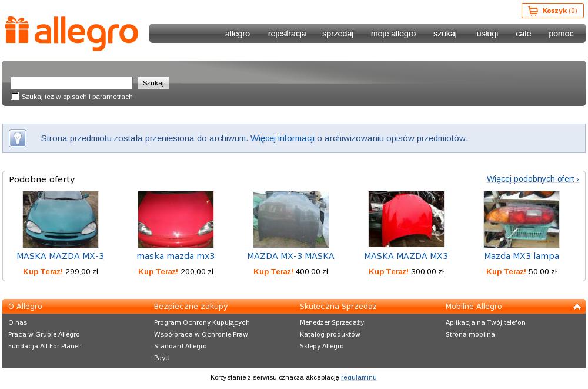Image resolution: width=588 pixels, height=389 pixels.
Task: View the red mazda mx3 front photo
Action: 176,220
